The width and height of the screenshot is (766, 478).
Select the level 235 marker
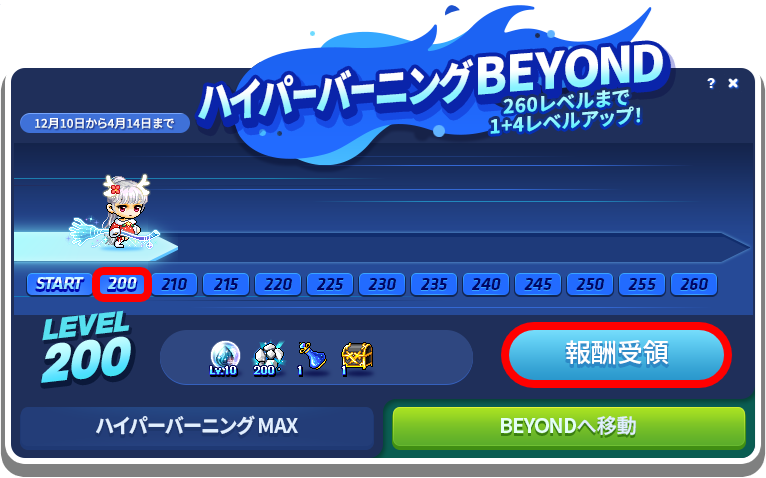coord(434,284)
